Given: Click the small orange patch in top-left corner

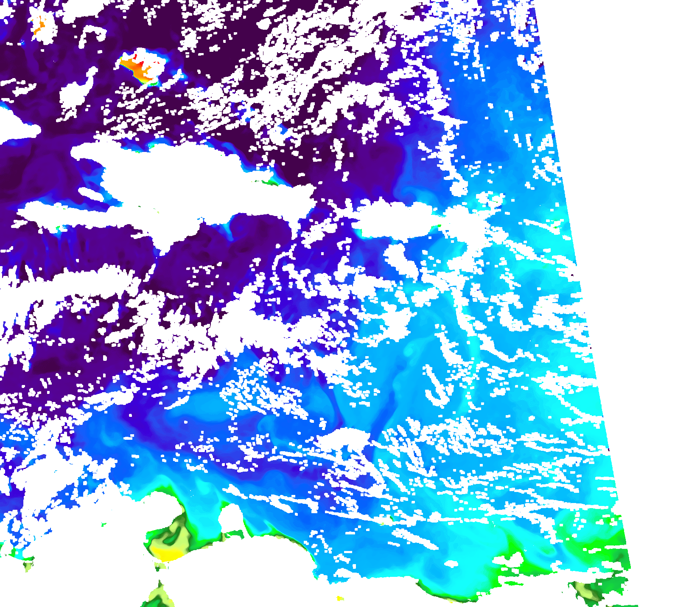Looking at the screenshot, I should coord(38,26).
